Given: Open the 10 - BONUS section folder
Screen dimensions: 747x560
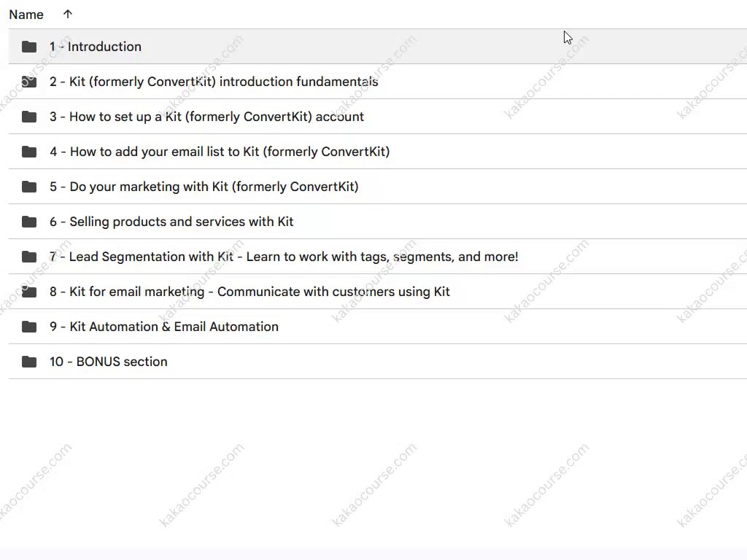Looking at the screenshot, I should coord(109,362).
